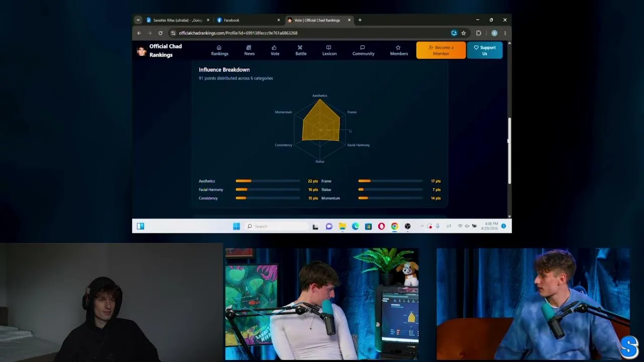The height and width of the screenshot is (362, 644).
Task: Reload the current page
Action: point(160,33)
